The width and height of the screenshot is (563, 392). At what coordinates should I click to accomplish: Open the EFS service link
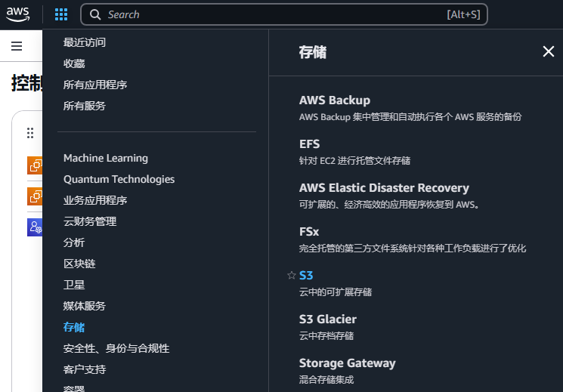(x=310, y=144)
